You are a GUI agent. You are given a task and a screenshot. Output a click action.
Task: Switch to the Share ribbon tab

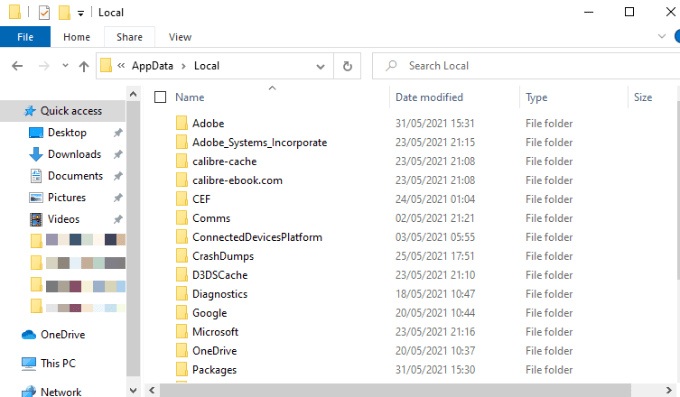coord(129,37)
